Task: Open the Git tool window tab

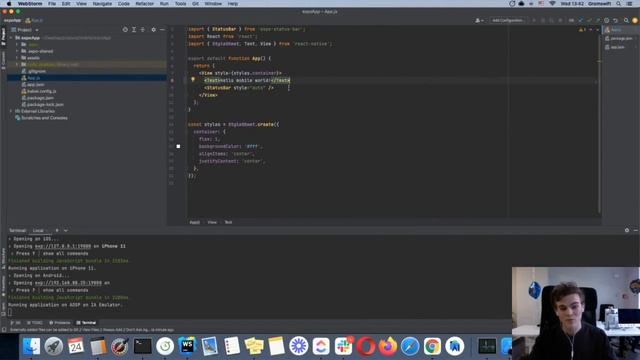Action: point(16,323)
